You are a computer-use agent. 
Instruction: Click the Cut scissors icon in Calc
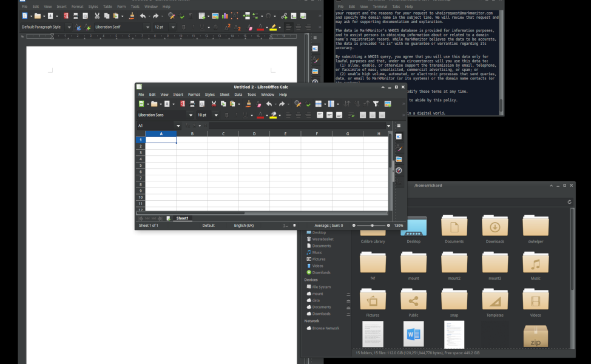(214, 104)
